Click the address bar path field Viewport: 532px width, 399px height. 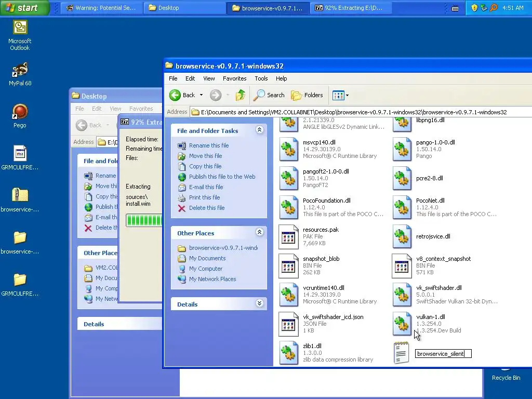(361, 112)
